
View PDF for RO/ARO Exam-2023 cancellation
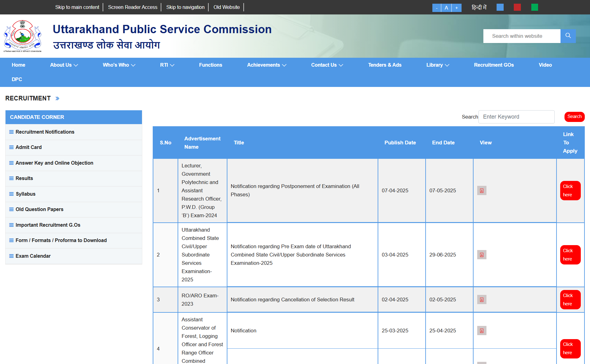[482, 300]
